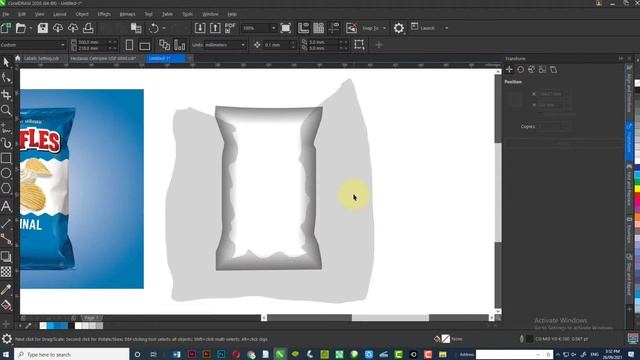Select the Rectangle tool
640x360 pixels.
coord(6,158)
